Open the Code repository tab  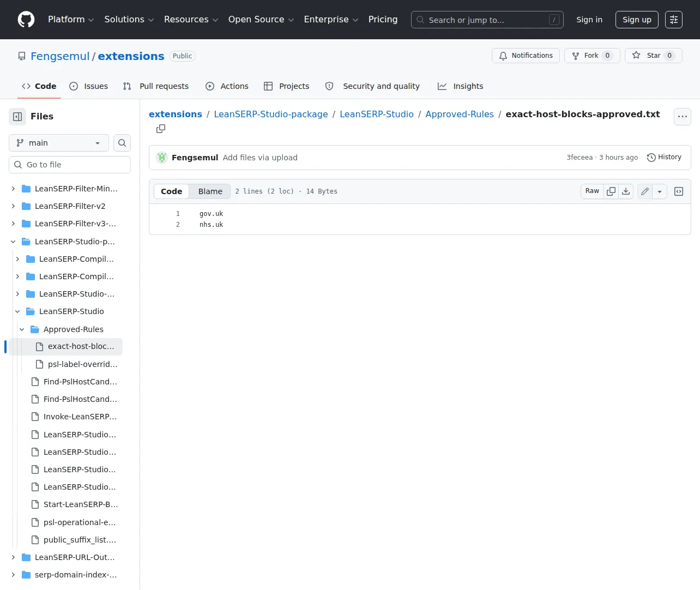click(39, 86)
